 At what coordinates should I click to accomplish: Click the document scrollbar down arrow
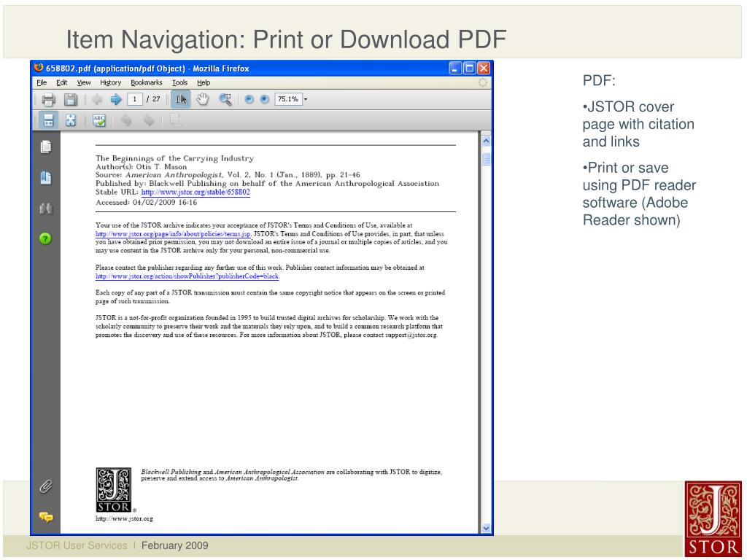(x=486, y=528)
